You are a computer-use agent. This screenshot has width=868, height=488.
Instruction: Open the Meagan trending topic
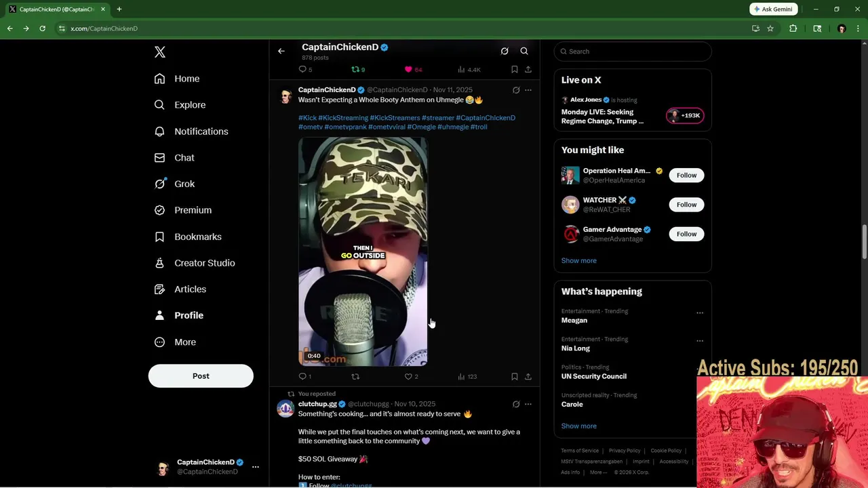pos(574,320)
